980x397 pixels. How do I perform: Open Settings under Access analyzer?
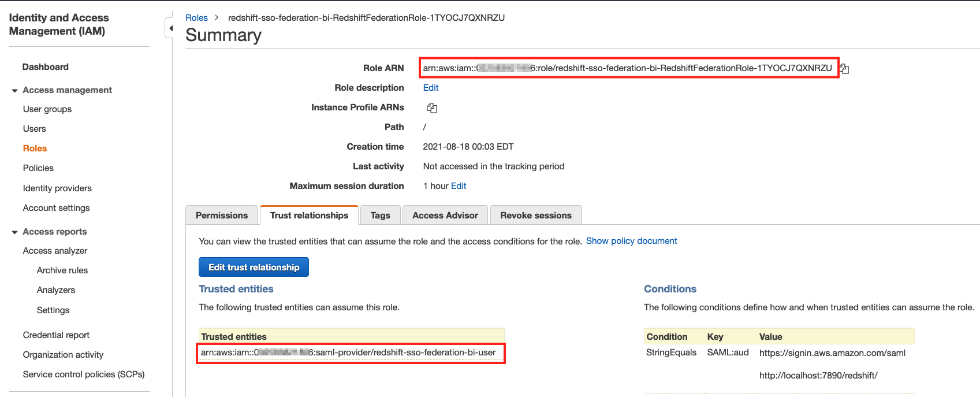pos(53,310)
